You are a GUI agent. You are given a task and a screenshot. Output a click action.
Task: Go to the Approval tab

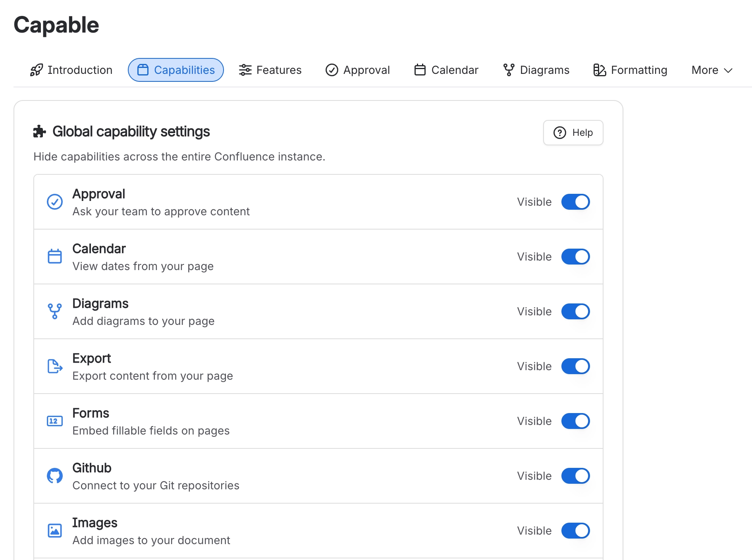(x=358, y=70)
